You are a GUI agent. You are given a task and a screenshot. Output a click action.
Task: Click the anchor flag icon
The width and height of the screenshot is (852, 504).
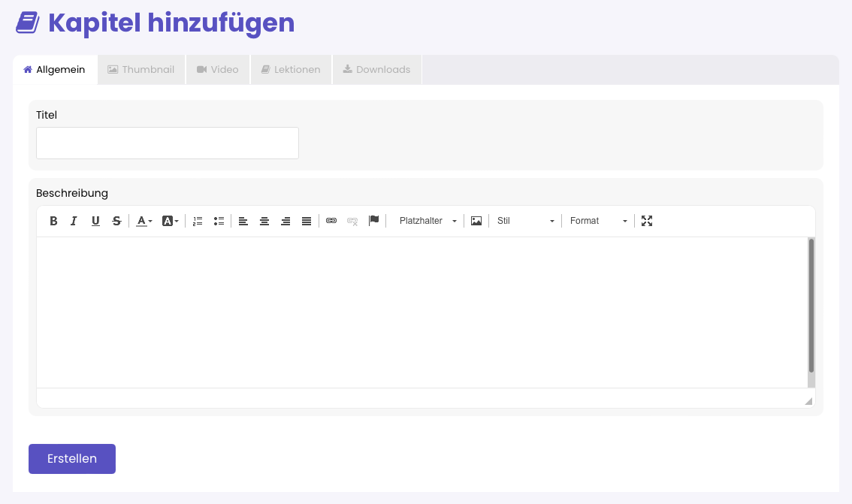click(x=373, y=221)
